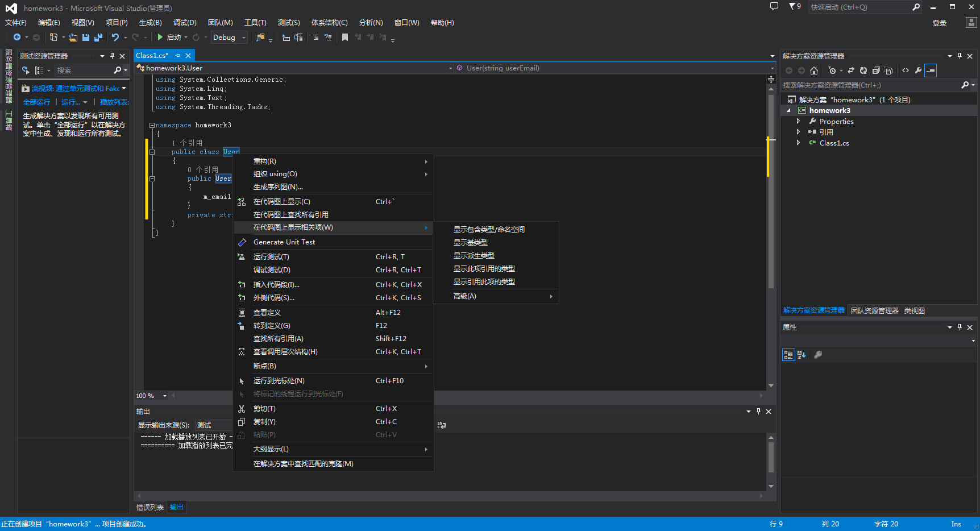
Task: Open Properties wrench icon in Solution Explorer
Action: coord(918,70)
